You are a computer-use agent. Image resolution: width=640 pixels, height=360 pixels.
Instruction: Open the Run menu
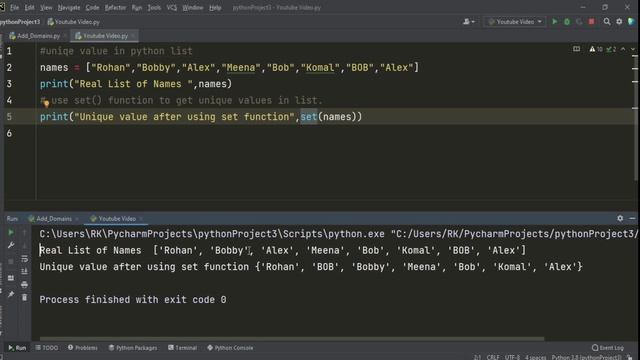[x=137, y=7]
